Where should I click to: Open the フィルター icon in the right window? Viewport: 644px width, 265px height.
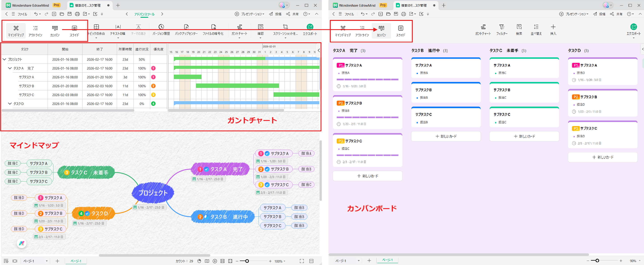coord(502,29)
